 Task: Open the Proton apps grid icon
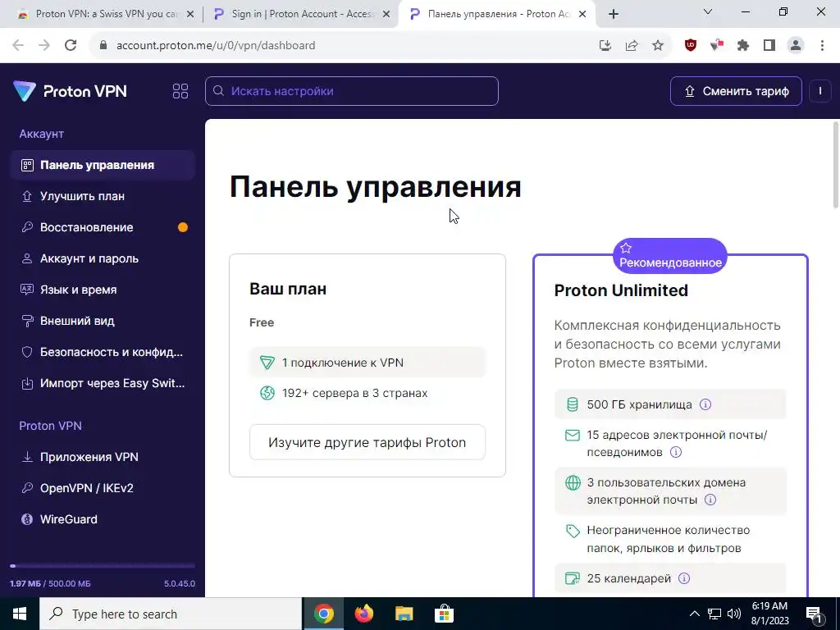pyautogui.click(x=180, y=91)
